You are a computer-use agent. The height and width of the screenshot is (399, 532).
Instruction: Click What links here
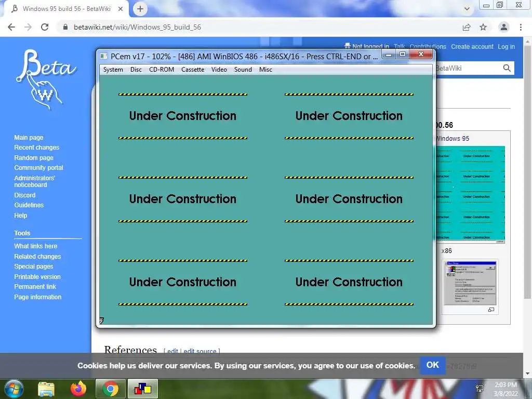[36, 246]
